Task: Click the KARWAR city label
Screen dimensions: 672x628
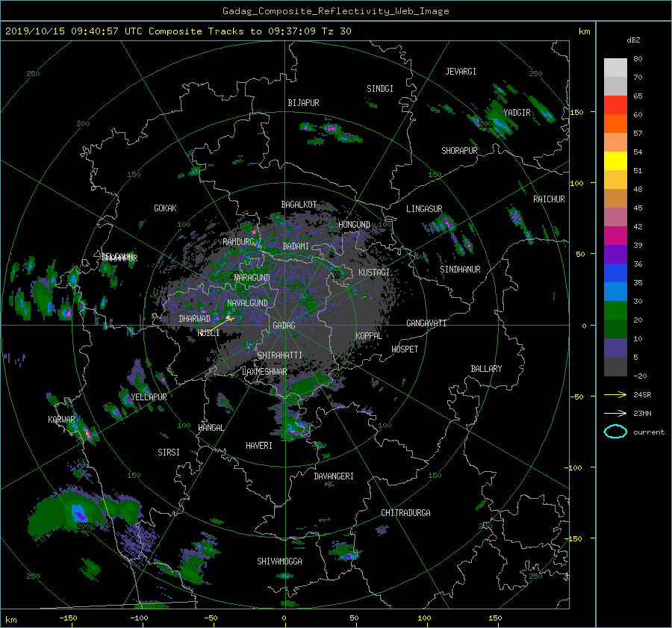Action: [x=61, y=420]
